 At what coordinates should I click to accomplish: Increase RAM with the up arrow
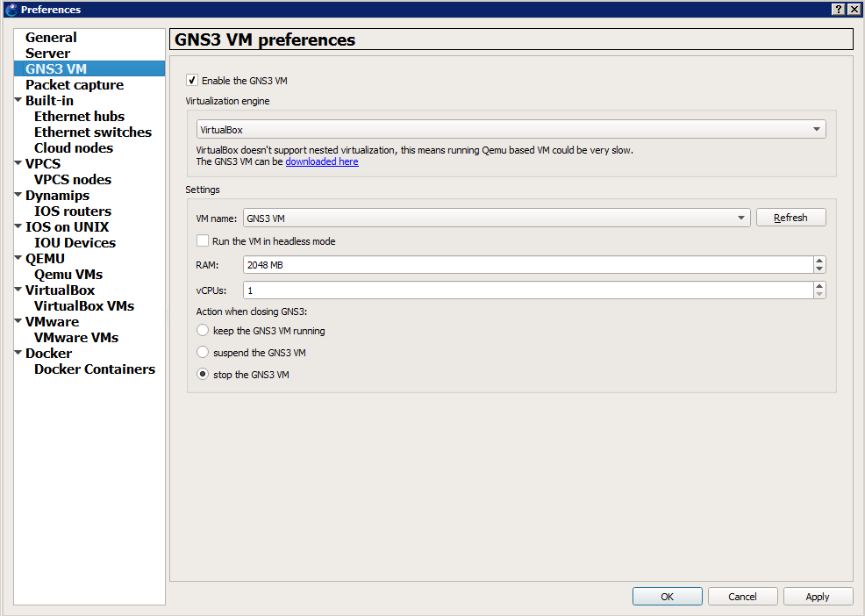(819, 261)
